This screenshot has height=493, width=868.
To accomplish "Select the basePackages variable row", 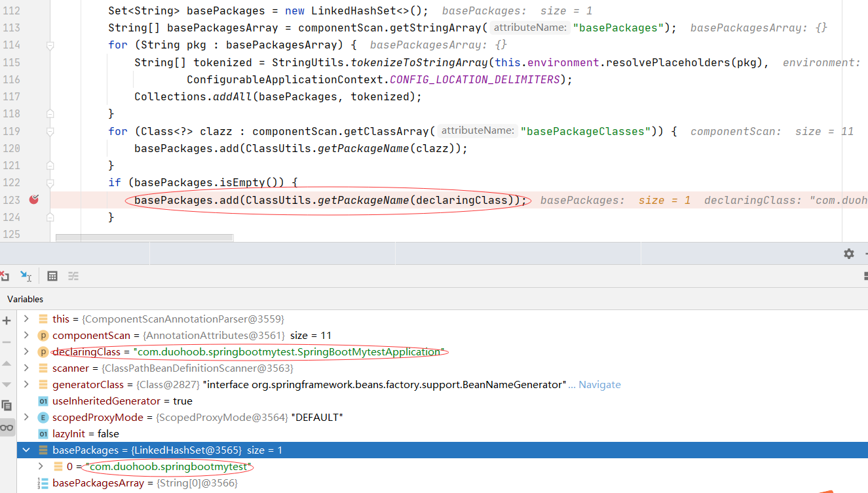I will click(442, 450).
